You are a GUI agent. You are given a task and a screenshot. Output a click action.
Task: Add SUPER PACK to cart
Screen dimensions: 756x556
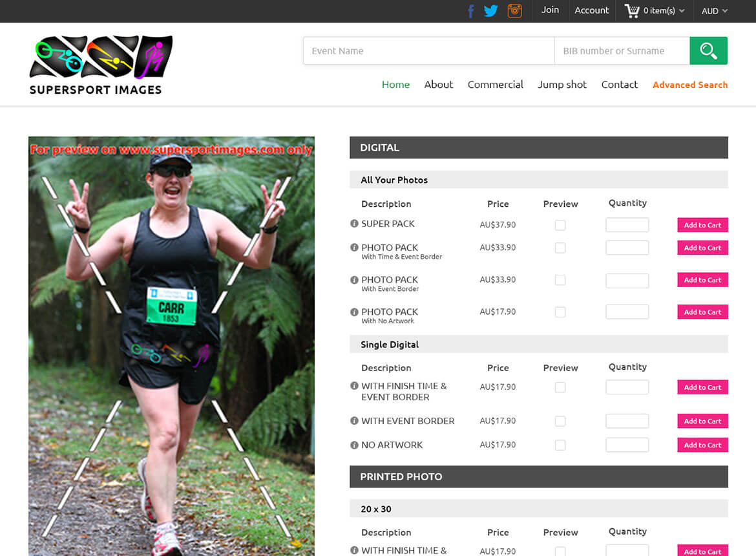pyautogui.click(x=702, y=225)
